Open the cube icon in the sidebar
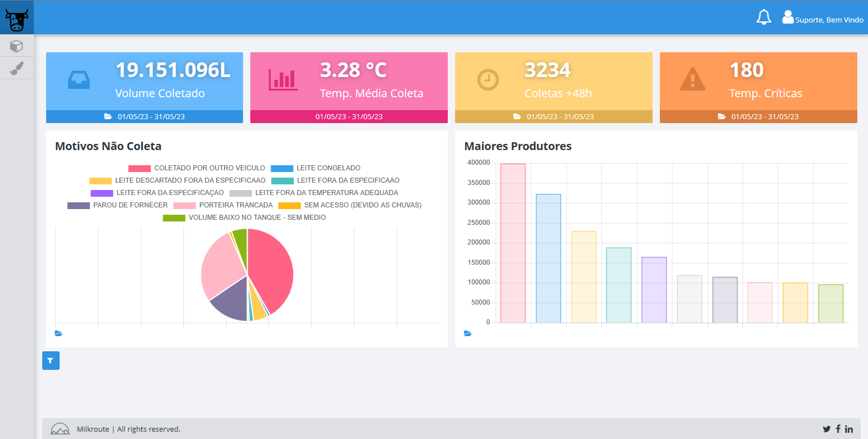 pos(16,46)
